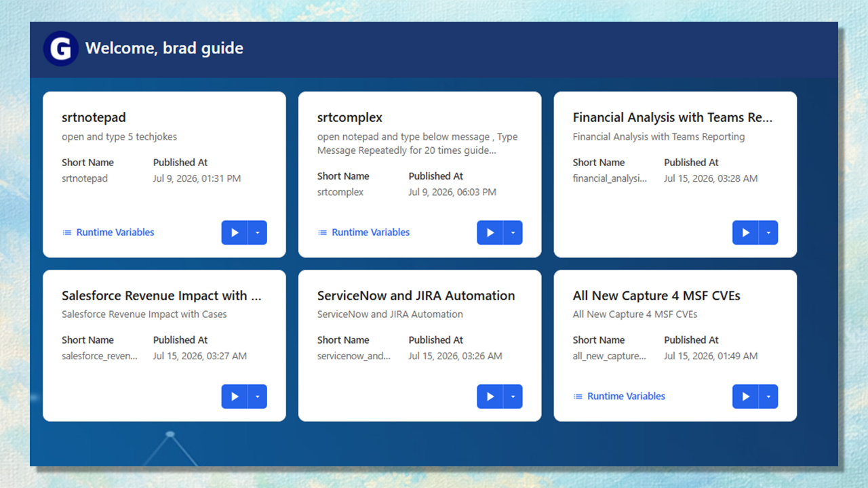Click the ServiceNow and JIRA Automation title
The height and width of the screenshot is (488, 868).
pos(416,296)
